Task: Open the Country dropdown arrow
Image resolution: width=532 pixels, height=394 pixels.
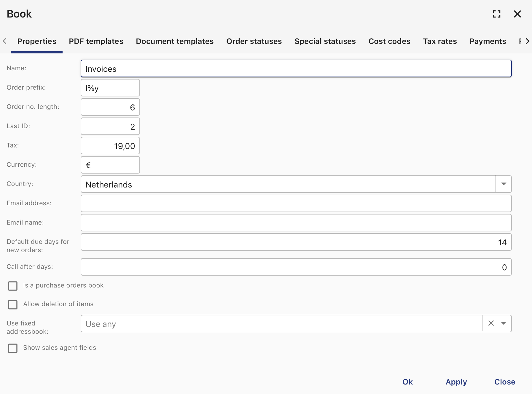Action: [x=504, y=184]
